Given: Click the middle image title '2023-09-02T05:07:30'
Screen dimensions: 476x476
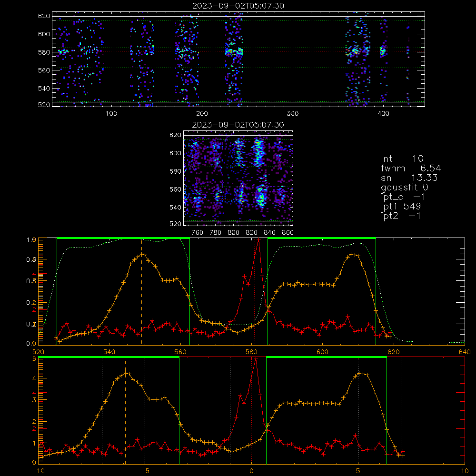Looking at the screenshot, I should pyautogui.click(x=238, y=125).
